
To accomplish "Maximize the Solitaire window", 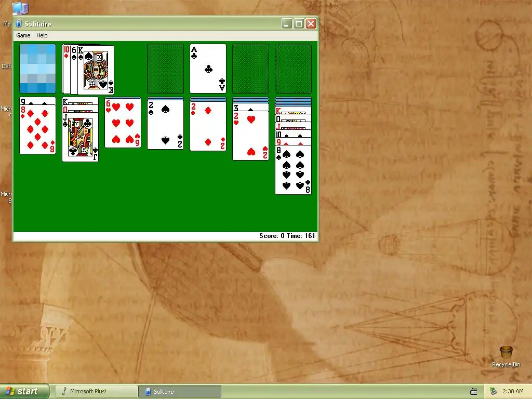I will coord(299,24).
